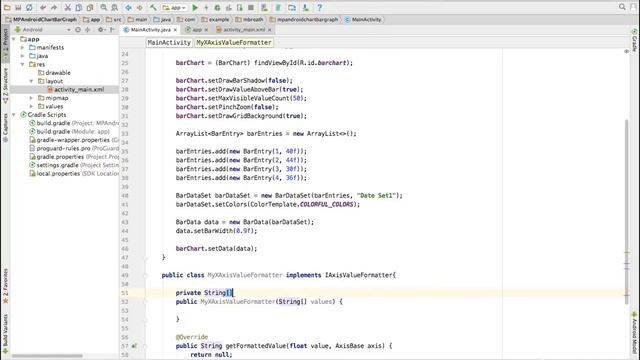Expand the values folder
The width and height of the screenshot is (640, 360).
(31, 107)
